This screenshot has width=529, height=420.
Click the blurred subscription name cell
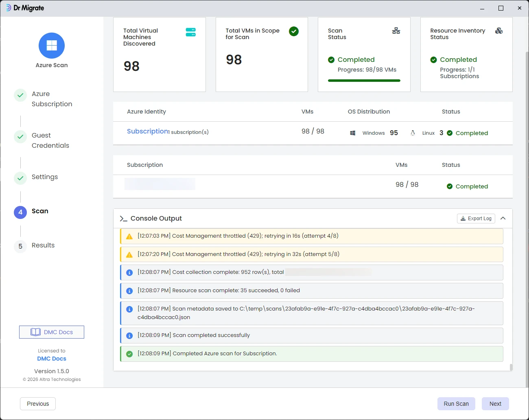click(160, 184)
